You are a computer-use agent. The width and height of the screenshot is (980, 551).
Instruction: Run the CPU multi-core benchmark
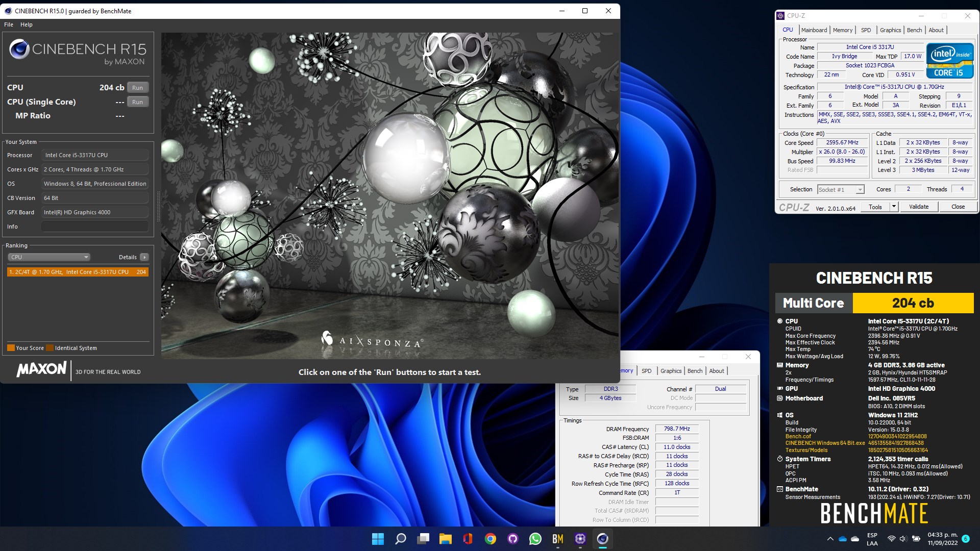click(x=138, y=88)
